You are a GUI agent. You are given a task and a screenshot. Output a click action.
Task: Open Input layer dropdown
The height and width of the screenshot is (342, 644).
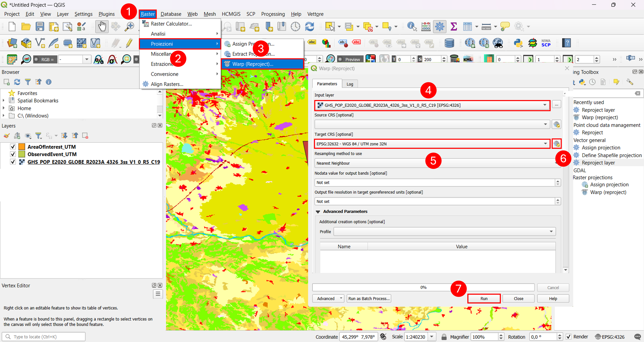(x=432, y=105)
